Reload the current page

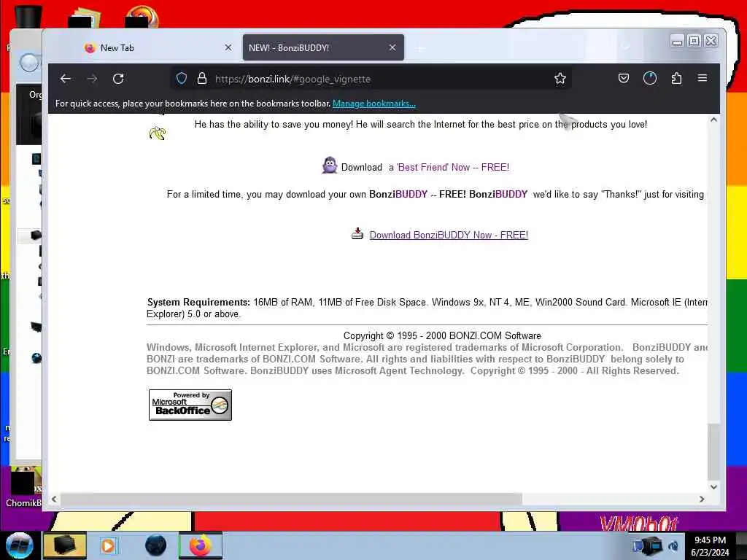tap(118, 79)
